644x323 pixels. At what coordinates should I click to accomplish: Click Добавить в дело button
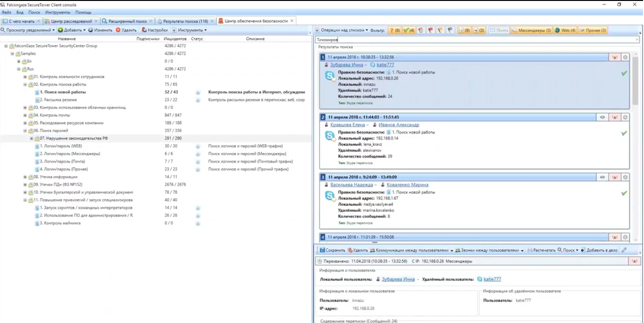tap(599, 250)
